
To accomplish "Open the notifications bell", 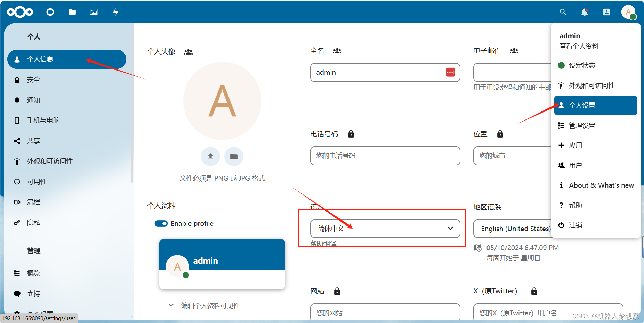I will (585, 12).
